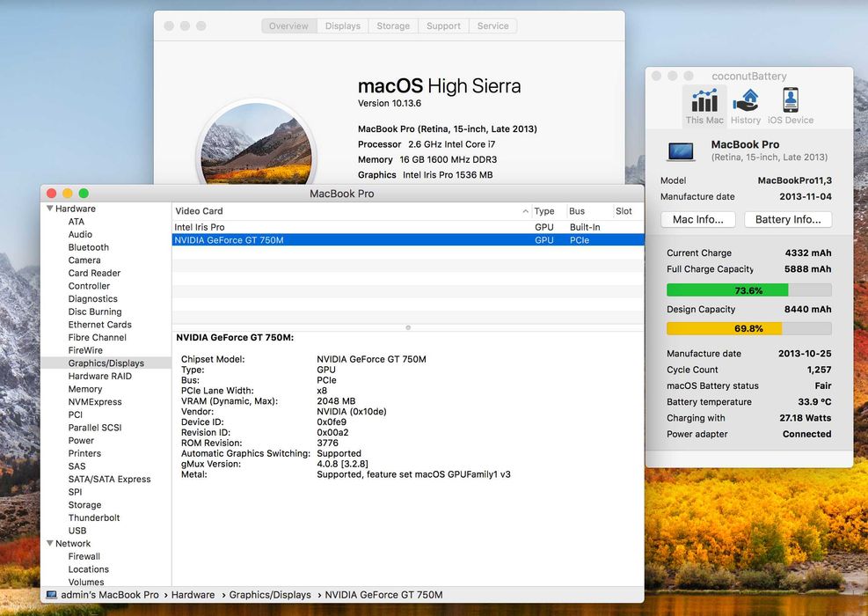Select Audio in the sidebar
This screenshot has width=868, height=616.
pyautogui.click(x=80, y=234)
